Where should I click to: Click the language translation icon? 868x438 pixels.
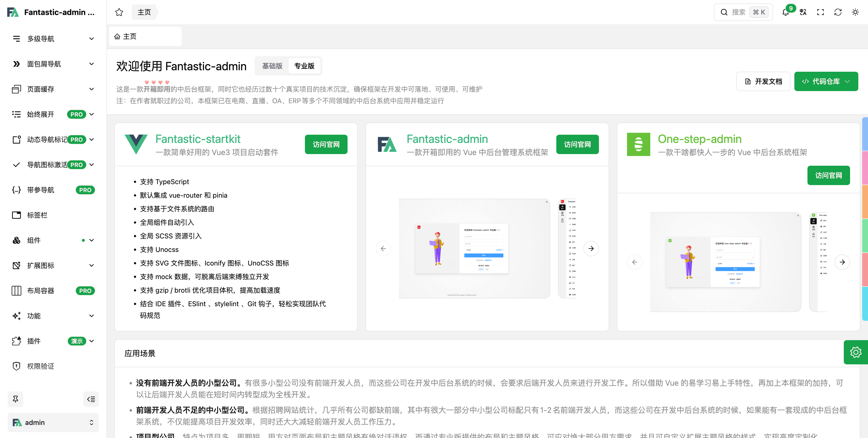click(803, 12)
